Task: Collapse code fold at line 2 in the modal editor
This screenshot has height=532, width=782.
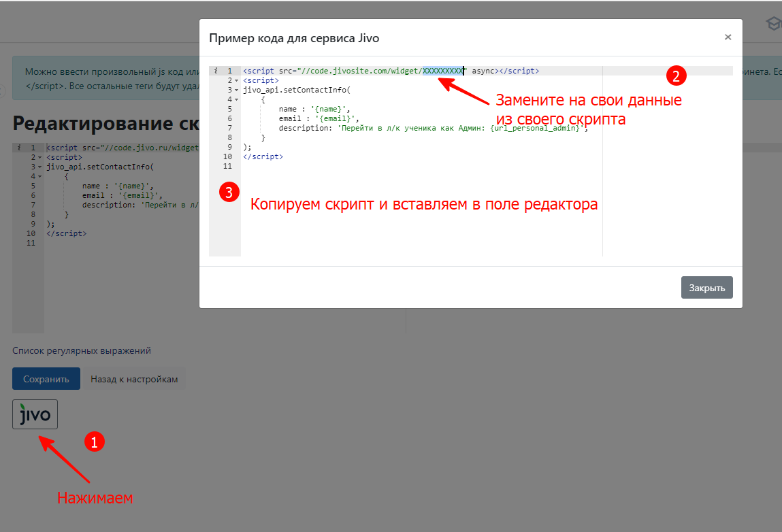Action: (236, 81)
